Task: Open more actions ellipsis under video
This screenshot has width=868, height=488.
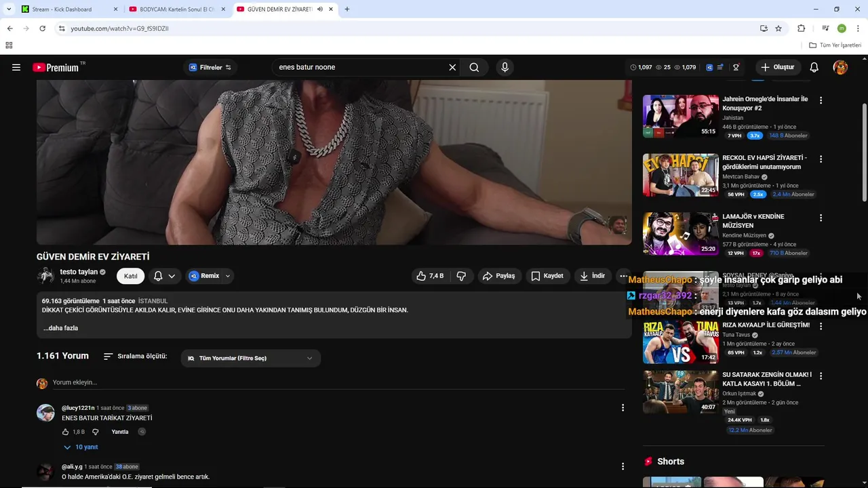Action: tap(623, 276)
